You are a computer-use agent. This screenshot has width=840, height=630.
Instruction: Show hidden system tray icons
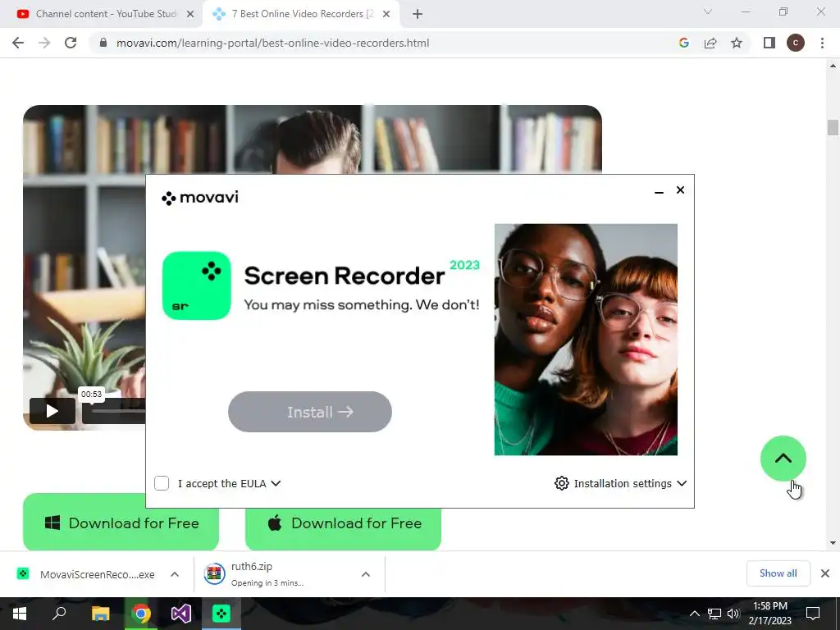point(694,614)
